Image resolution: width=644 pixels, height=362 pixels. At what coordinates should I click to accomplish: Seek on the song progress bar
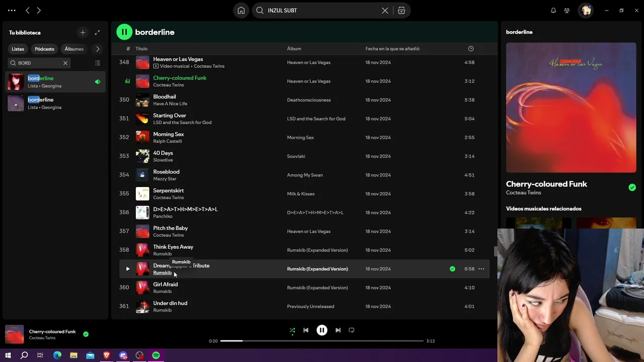point(322,341)
